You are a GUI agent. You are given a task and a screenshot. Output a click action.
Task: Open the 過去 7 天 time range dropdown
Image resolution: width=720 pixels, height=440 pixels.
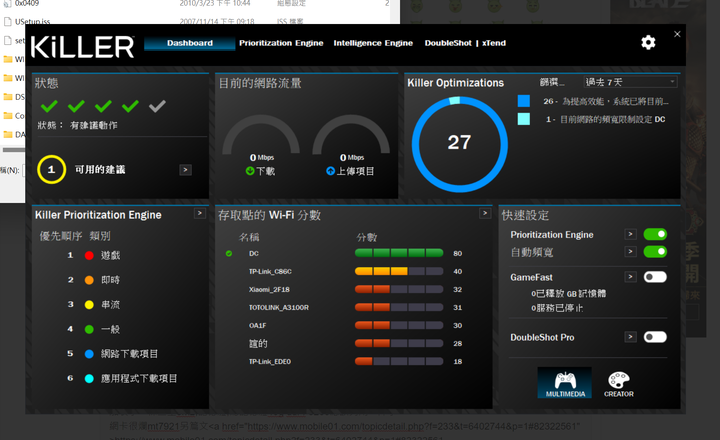click(x=630, y=82)
